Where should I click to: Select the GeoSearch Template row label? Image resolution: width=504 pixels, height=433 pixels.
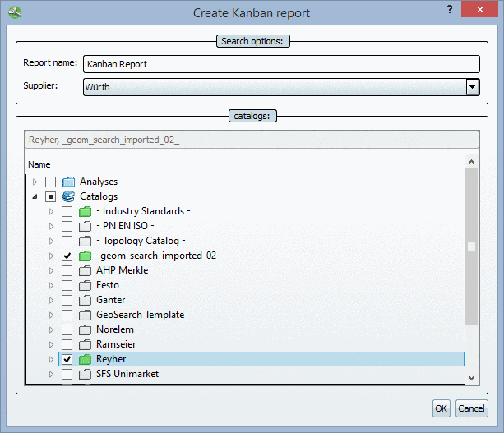pyautogui.click(x=140, y=315)
